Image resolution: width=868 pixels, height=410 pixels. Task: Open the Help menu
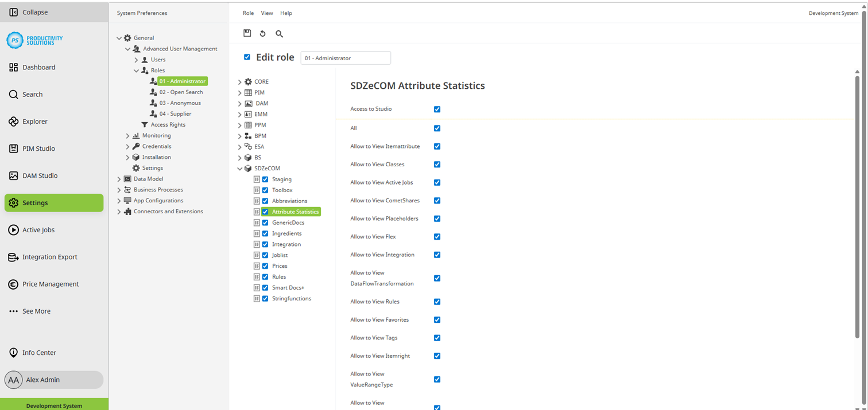(286, 13)
